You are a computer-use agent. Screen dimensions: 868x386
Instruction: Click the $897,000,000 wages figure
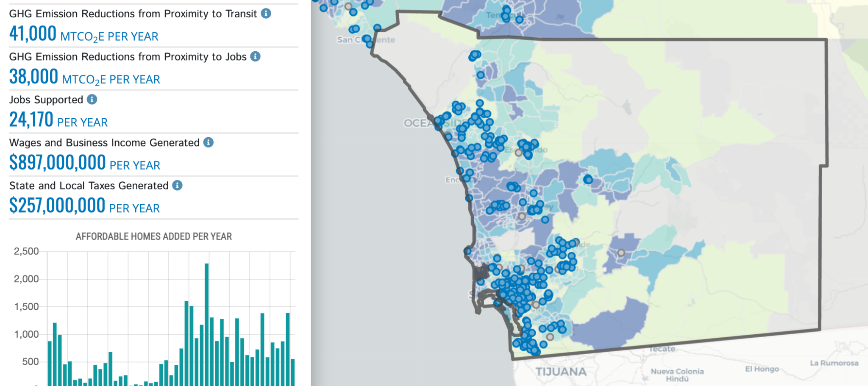pyautogui.click(x=57, y=162)
